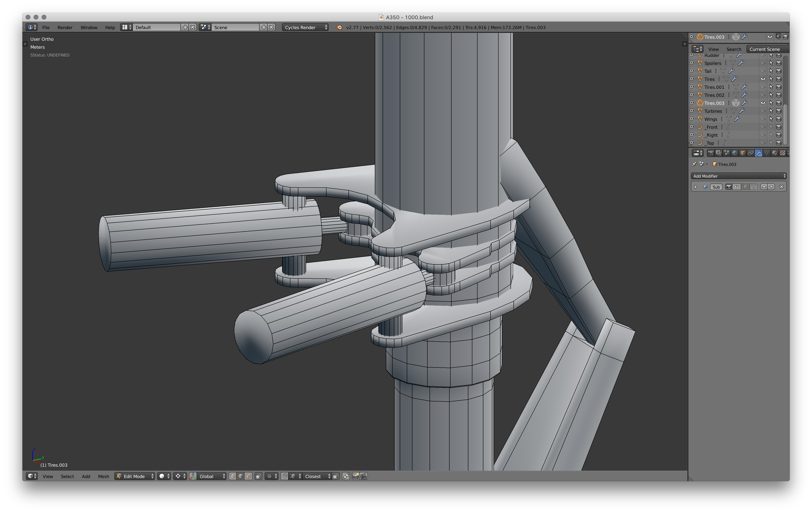The width and height of the screenshot is (812, 513).
Task: Click the mesh data icon on Wings row
Action: point(729,119)
